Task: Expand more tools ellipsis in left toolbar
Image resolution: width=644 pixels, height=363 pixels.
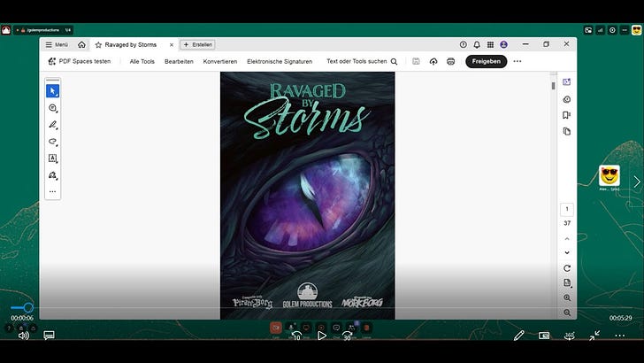Action: pyautogui.click(x=52, y=191)
